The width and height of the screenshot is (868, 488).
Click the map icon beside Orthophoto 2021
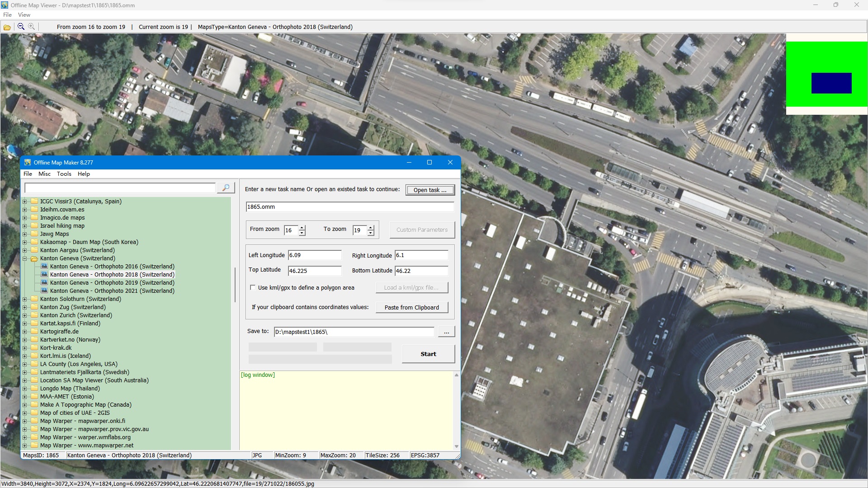pos(44,291)
